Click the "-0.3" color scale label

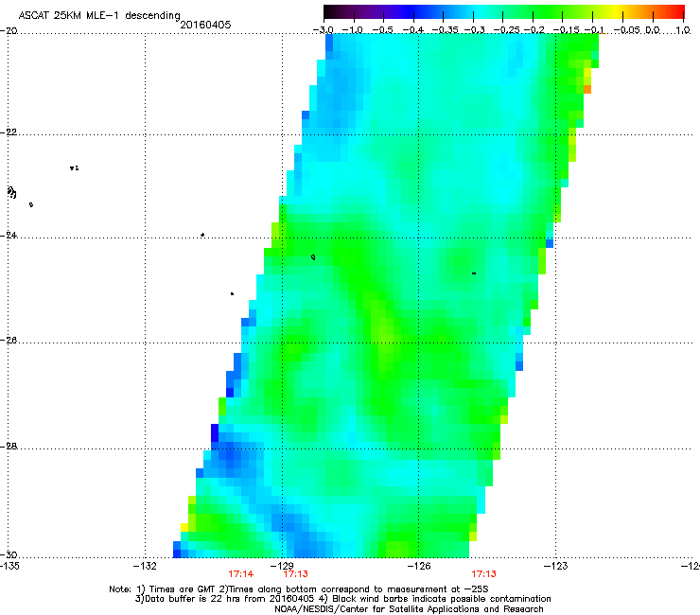[475, 30]
